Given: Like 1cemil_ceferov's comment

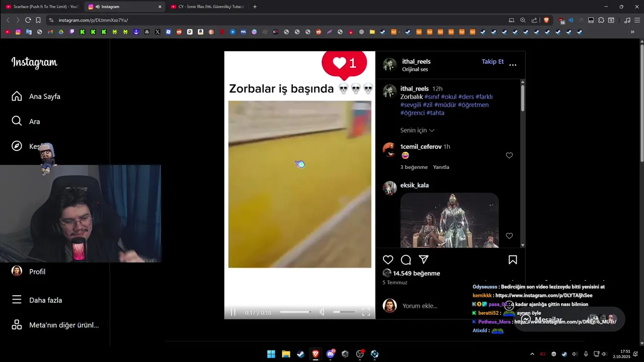Looking at the screenshot, I should 509,155.
